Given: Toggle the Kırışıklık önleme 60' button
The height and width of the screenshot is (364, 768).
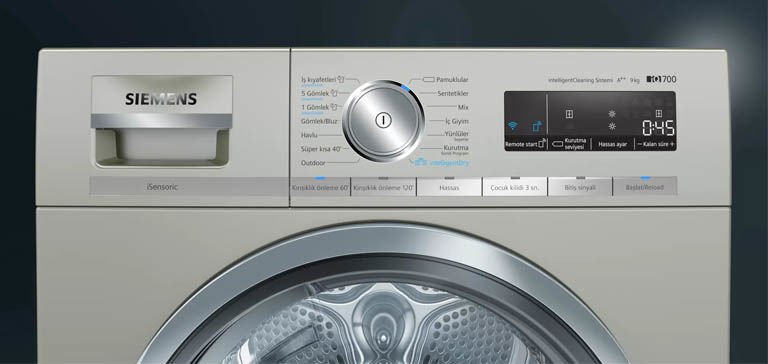Looking at the screenshot, I should click(x=320, y=187).
